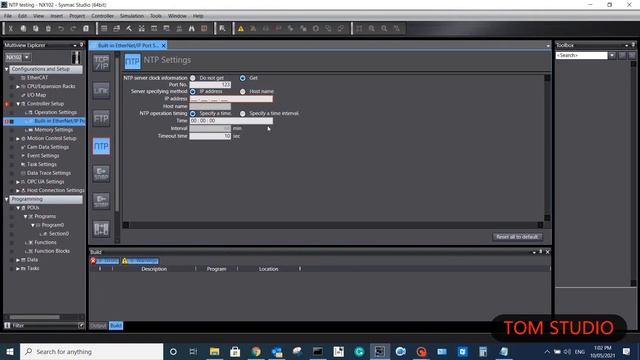Open the NX102 controller dropdown
640x360 pixels.
point(27,57)
